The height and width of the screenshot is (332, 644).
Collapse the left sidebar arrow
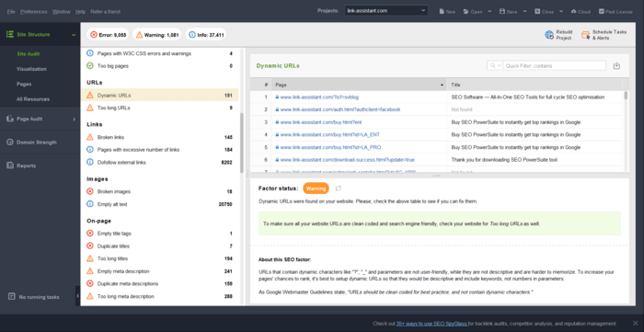click(x=78, y=296)
